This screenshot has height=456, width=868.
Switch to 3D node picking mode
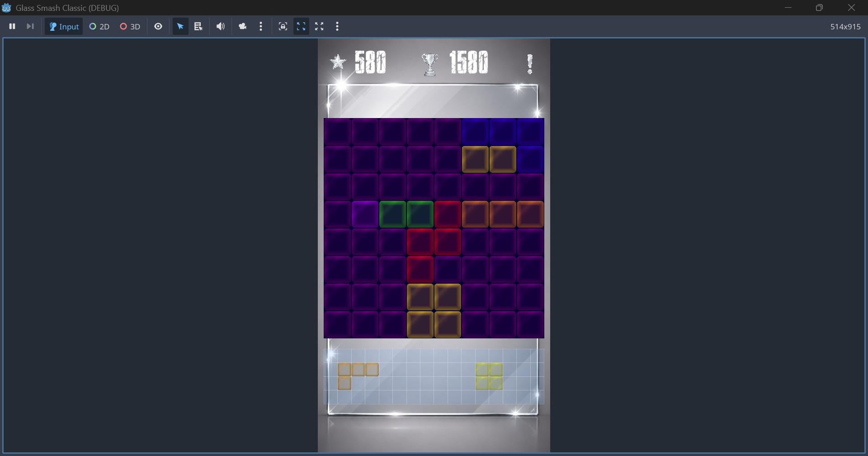pos(130,26)
